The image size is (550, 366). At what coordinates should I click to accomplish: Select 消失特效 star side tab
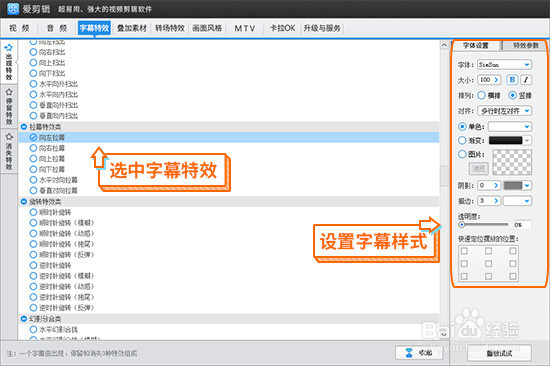(9, 152)
